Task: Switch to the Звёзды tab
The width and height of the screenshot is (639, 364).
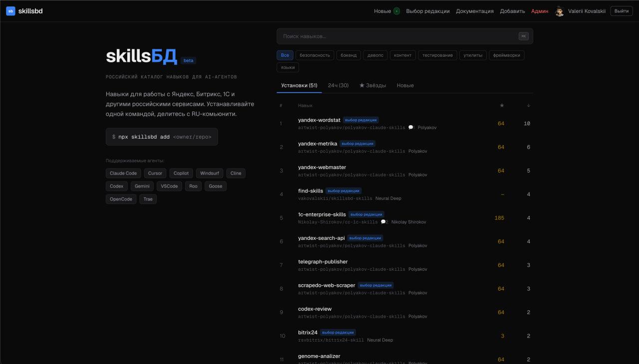Action: pyautogui.click(x=372, y=85)
